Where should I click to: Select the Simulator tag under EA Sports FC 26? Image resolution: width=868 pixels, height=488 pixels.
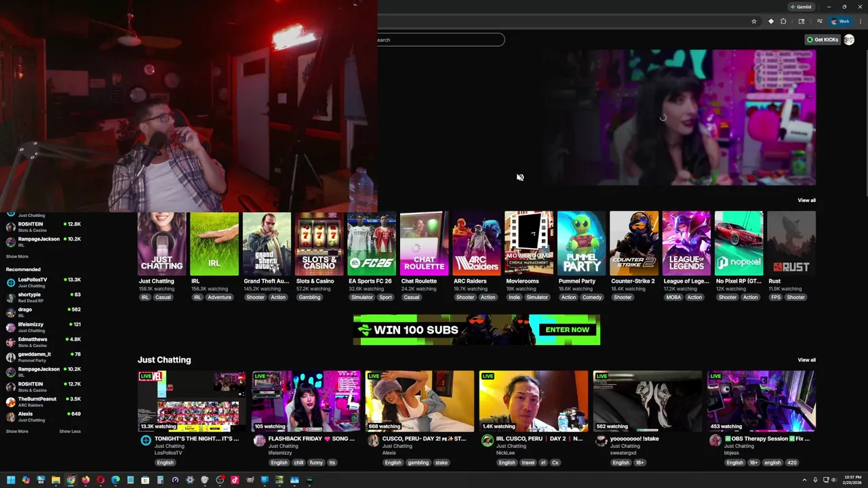361,297
